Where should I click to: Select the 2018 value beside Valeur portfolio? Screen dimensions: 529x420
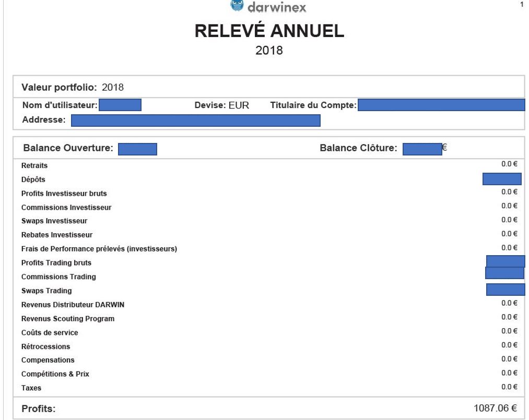[113, 87]
